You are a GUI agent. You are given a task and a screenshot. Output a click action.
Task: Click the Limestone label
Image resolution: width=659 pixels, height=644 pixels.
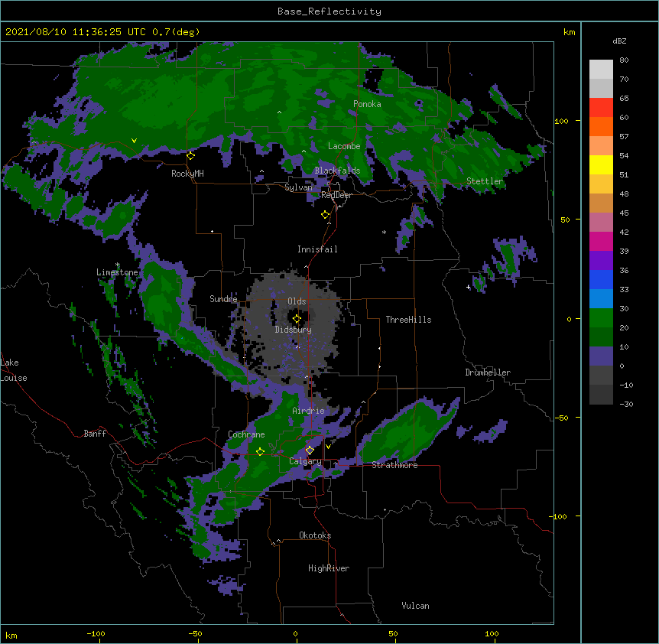tap(117, 272)
